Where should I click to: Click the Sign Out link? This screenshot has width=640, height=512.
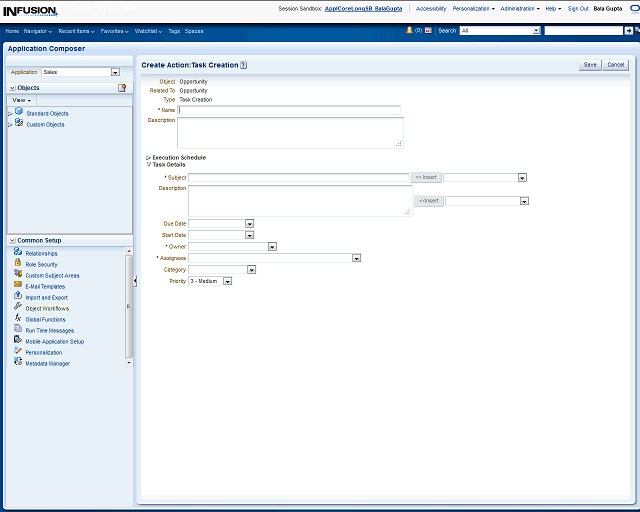[x=578, y=8]
